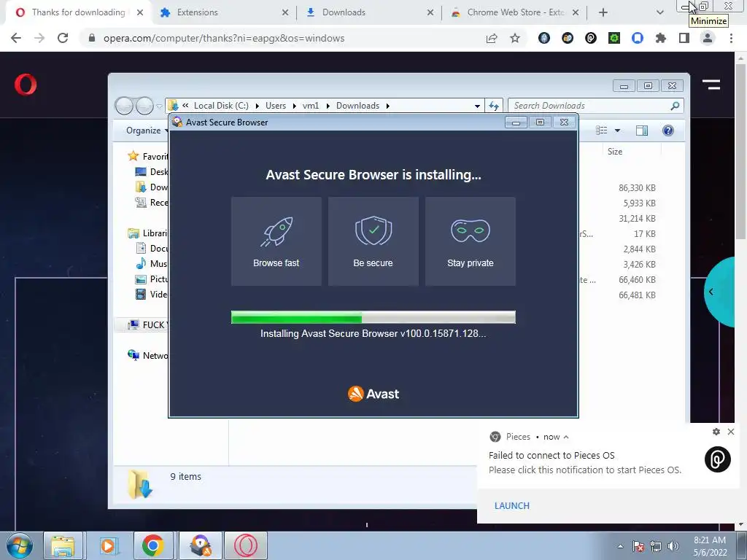Sort by the Size column header
The width and height of the screenshot is (747, 560).
[x=614, y=152]
